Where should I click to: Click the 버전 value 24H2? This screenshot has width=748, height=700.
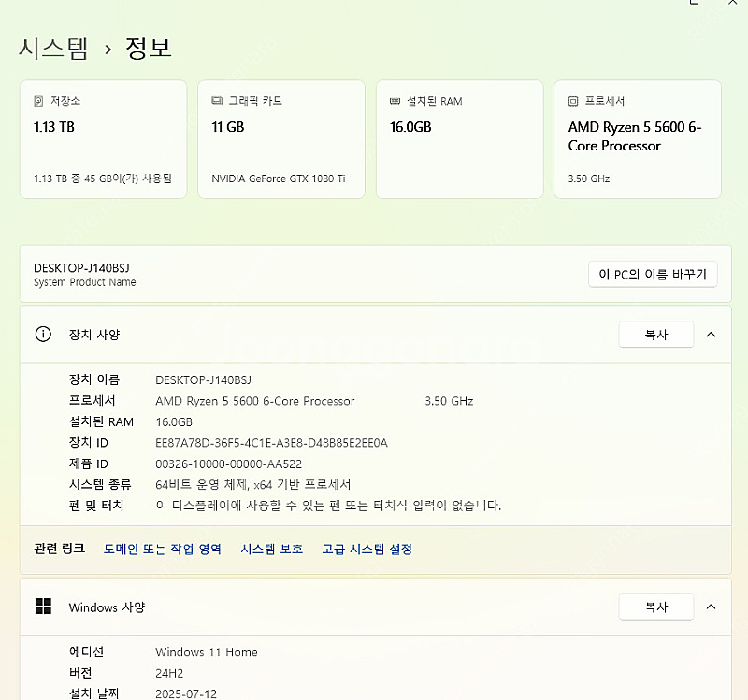click(169, 673)
